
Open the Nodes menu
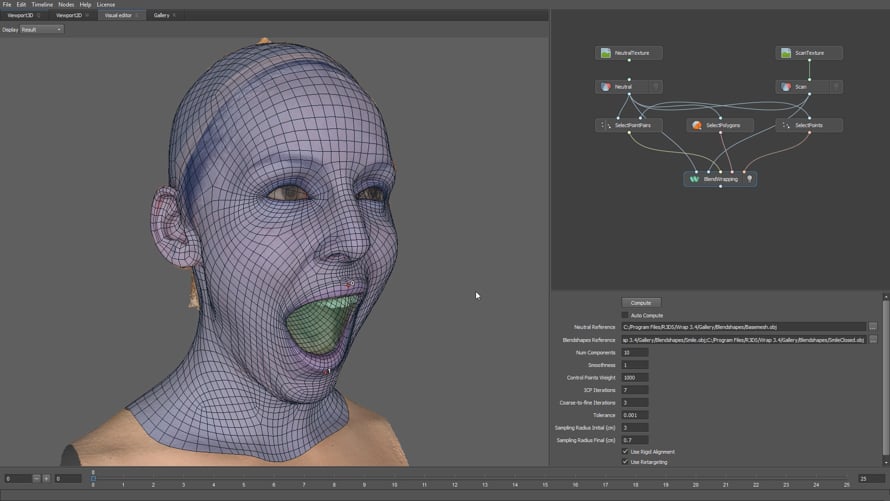(x=66, y=5)
